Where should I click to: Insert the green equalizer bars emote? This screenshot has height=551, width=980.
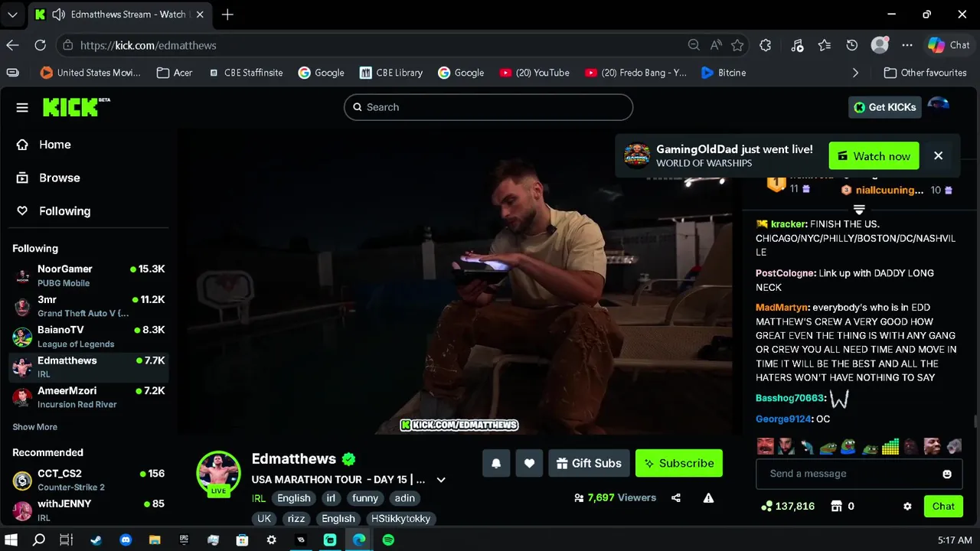tap(890, 446)
